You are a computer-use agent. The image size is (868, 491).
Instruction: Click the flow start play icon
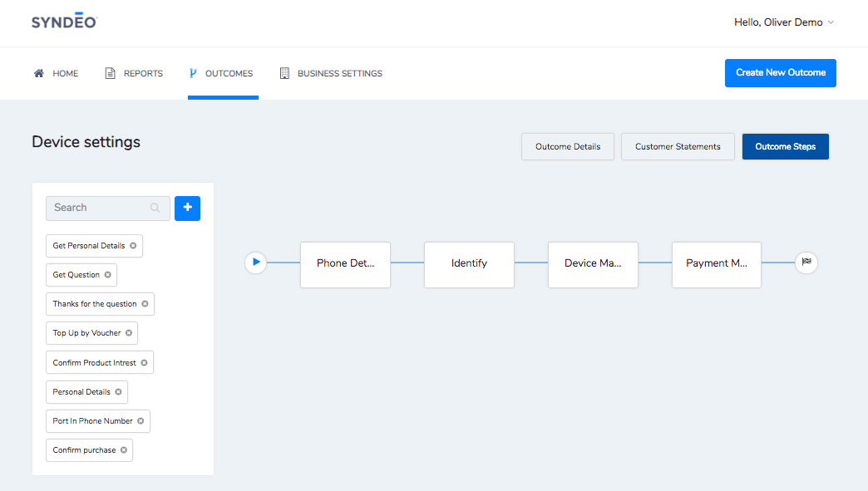tap(256, 262)
